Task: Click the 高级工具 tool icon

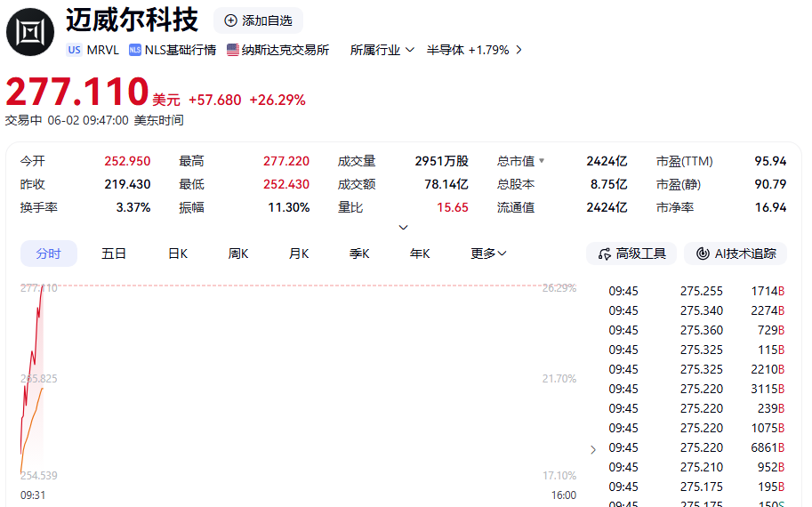Action: [605, 253]
